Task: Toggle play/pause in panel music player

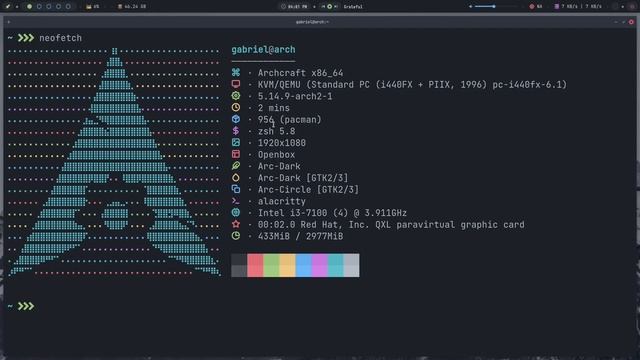Action: (x=329, y=7)
